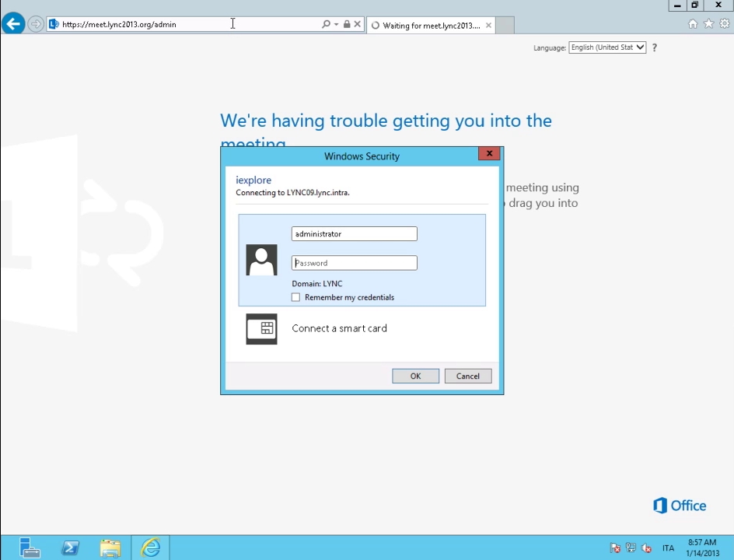Click the 'iexplore' heading in dialog
This screenshot has width=734, height=560.
(x=253, y=180)
